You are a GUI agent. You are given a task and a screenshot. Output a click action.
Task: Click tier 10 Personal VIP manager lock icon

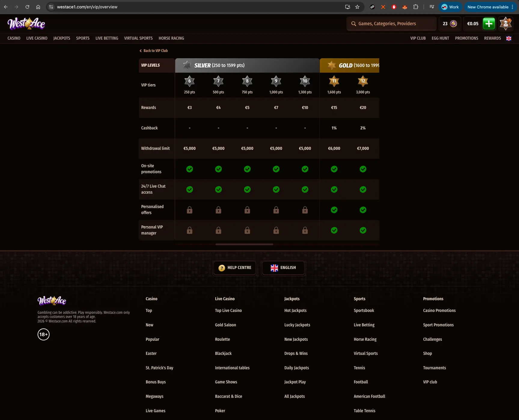305,230
